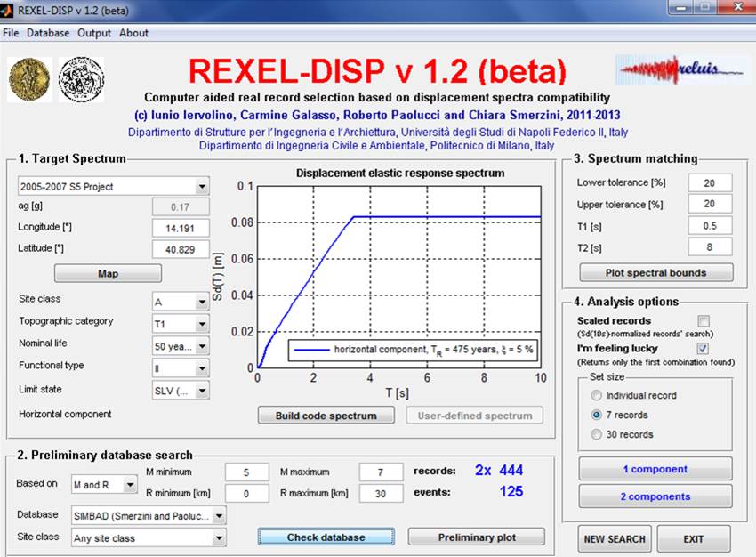The height and width of the screenshot is (557, 756).
Task: Click the spectrum plot legend box
Action: 412,350
